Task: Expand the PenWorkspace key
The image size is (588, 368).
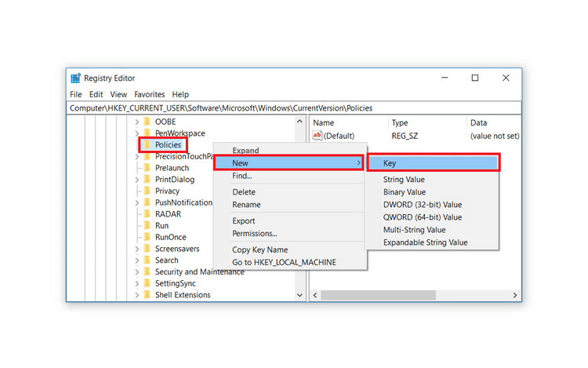Action: pyautogui.click(x=137, y=133)
